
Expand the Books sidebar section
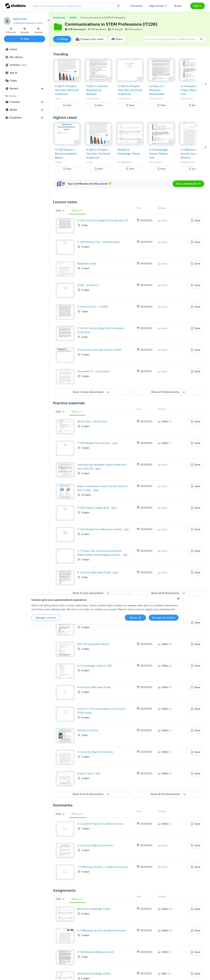[x=42, y=110]
